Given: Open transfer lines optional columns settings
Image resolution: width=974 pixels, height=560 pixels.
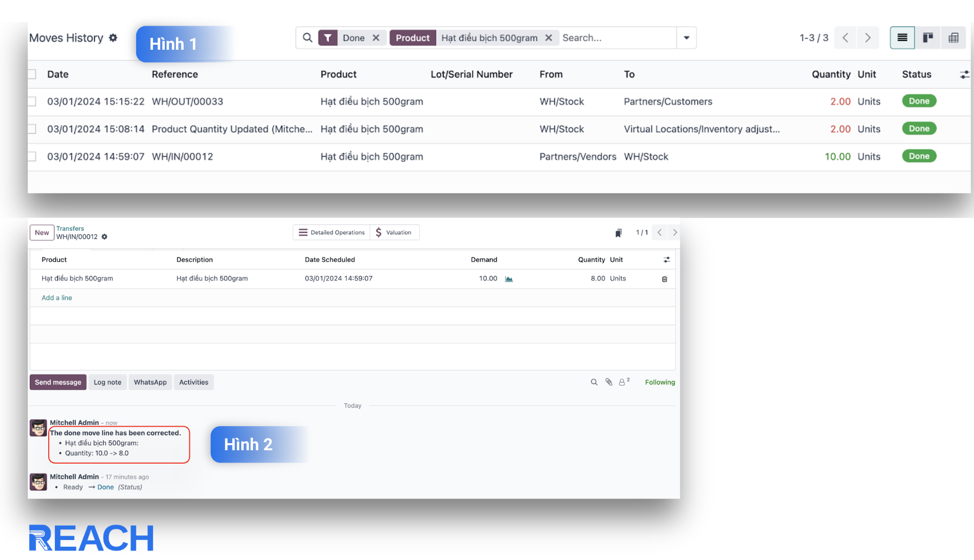Looking at the screenshot, I should pyautogui.click(x=666, y=260).
